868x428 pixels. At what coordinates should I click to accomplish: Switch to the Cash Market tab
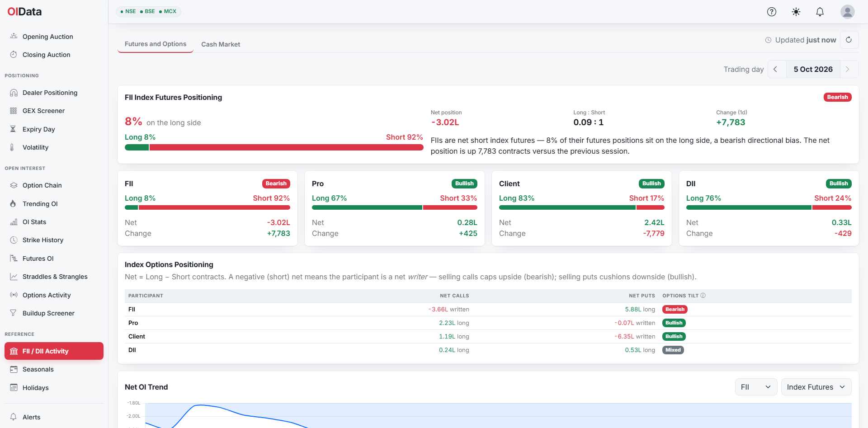221,44
